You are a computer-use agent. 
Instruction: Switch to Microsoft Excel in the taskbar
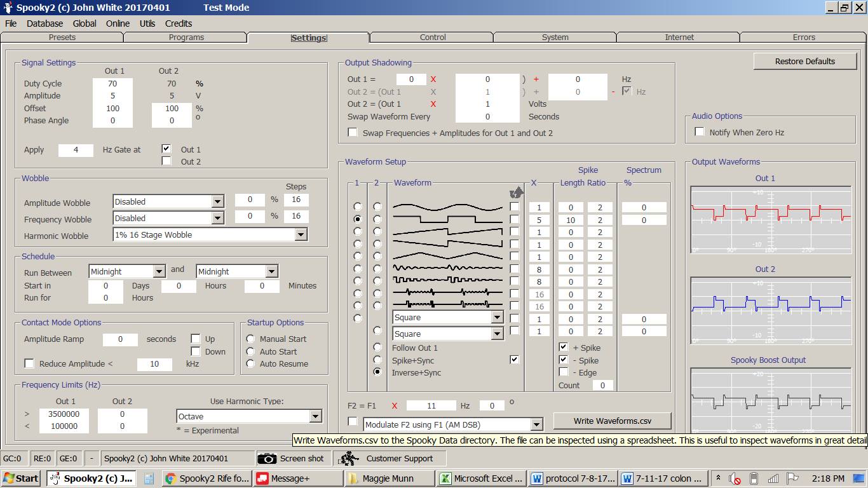(482, 478)
